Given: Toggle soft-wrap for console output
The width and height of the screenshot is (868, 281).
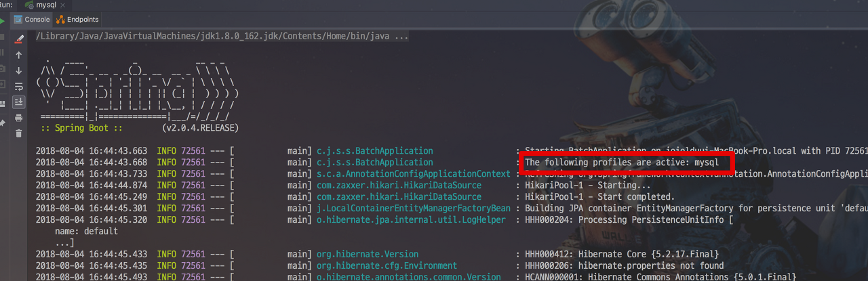Looking at the screenshot, I should coord(19,86).
